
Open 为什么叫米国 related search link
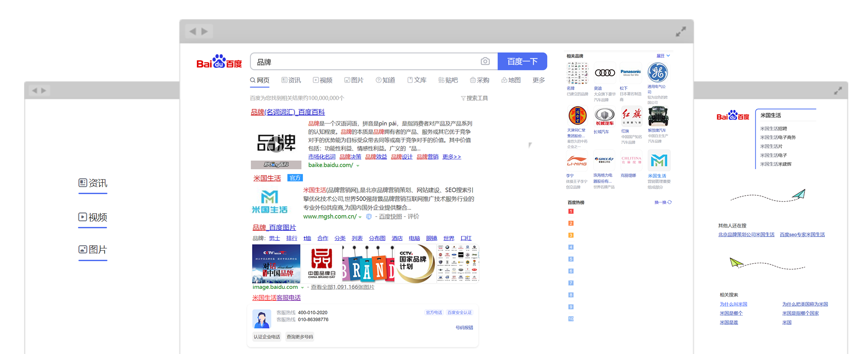733,304
